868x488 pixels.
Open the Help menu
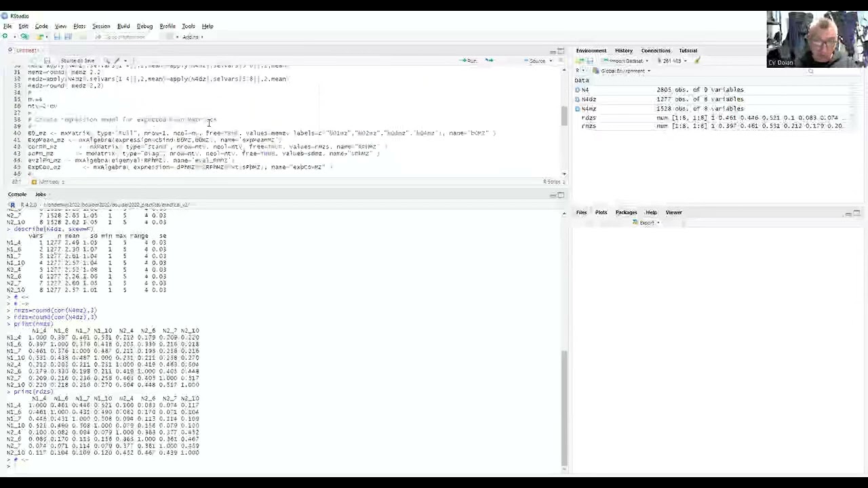(208, 26)
